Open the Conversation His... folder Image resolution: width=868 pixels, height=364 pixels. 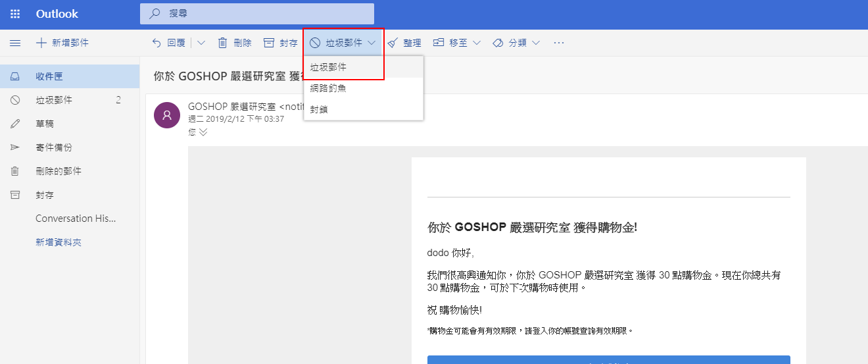click(70, 219)
